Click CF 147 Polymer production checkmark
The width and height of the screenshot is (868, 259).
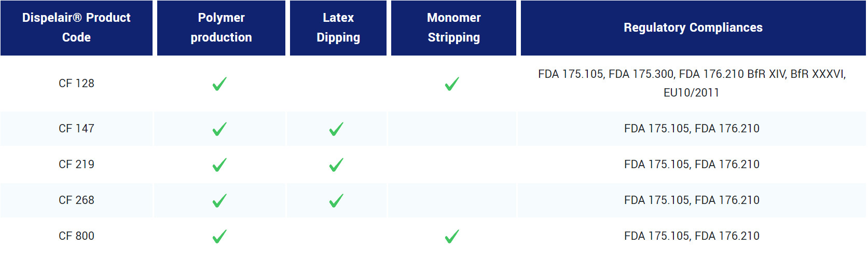pyautogui.click(x=219, y=129)
